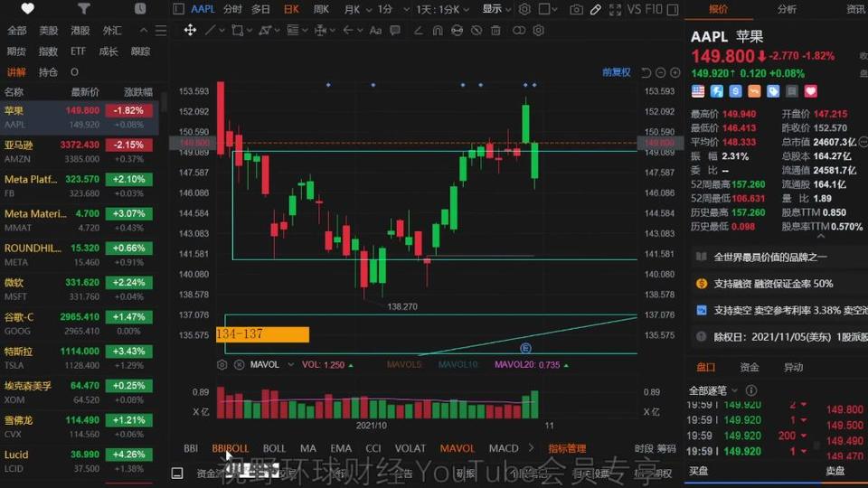Screen dimensions: 868x488
Task: Zoom out chart with minus circle icon
Action: (x=660, y=72)
